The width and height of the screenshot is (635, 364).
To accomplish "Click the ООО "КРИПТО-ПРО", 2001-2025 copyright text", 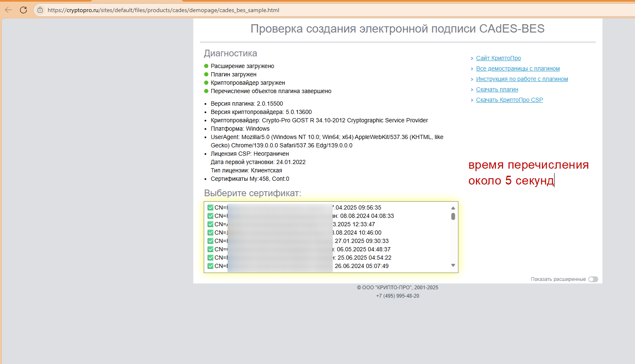I will click(x=397, y=288).
